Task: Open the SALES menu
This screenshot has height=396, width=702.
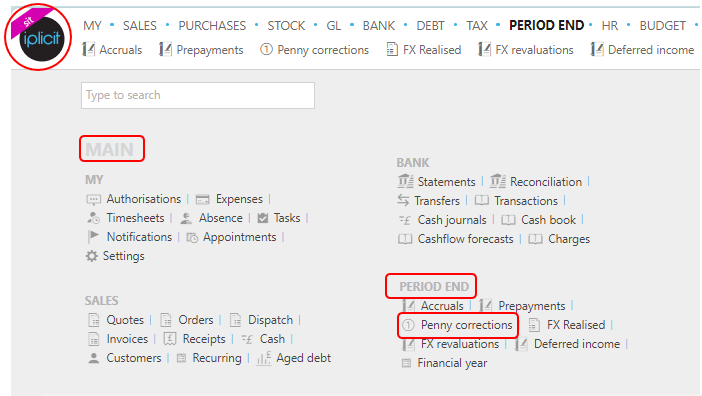Action: point(140,26)
